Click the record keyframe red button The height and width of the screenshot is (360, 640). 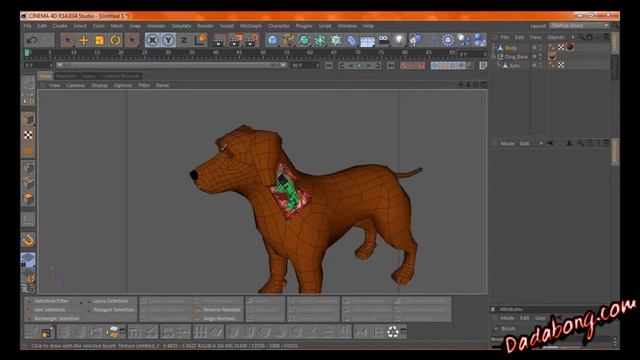[404, 66]
